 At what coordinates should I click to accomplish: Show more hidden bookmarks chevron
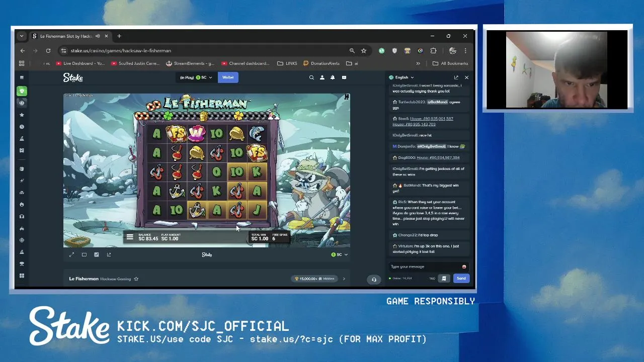pyautogui.click(x=418, y=63)
